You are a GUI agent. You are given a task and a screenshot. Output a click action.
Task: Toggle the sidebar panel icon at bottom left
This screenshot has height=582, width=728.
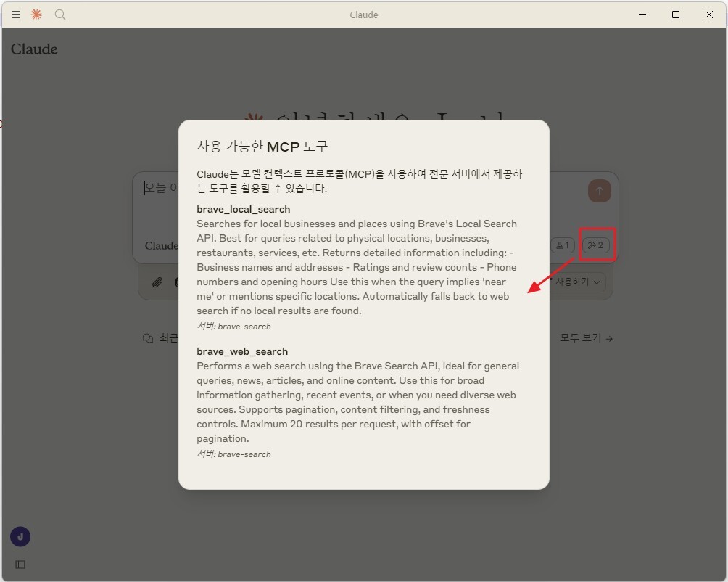20,565
